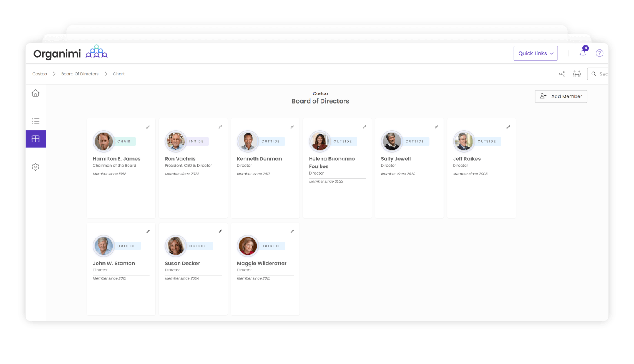The height and width of the screenshot is (364, 634).
Task: Click Hamilton E. James photo
Action: coord(104,141)
